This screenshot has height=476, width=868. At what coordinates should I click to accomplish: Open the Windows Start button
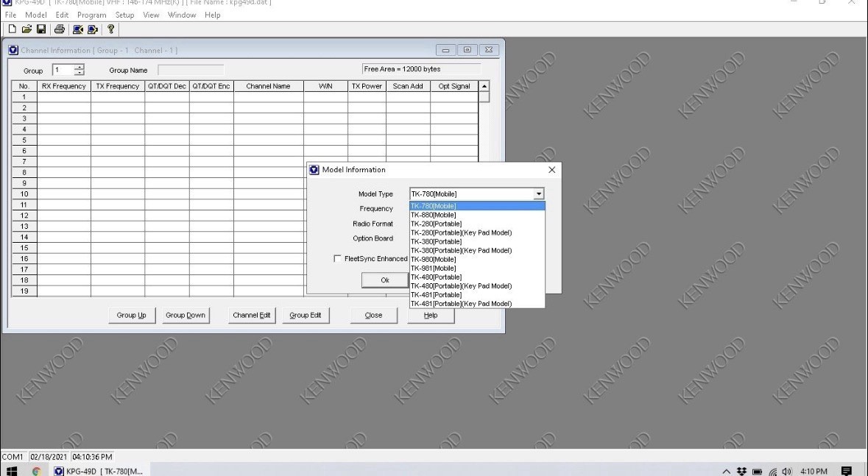coord(11,472)
